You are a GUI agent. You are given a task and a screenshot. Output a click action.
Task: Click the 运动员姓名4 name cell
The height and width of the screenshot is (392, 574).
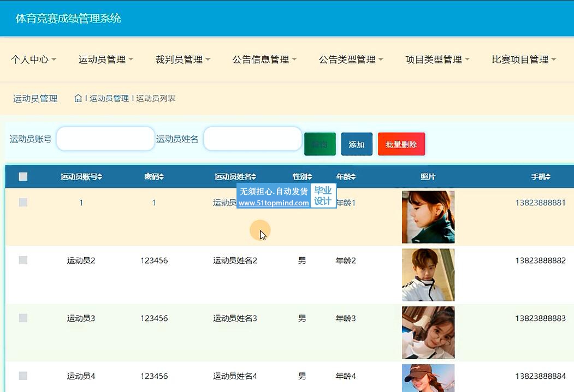(235, 376)
